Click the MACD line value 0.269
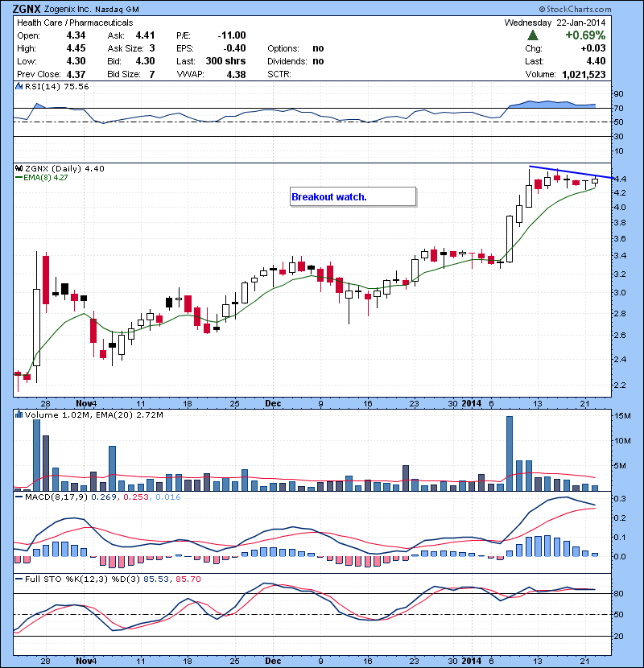The image size is (644, 668). point(104,497)
